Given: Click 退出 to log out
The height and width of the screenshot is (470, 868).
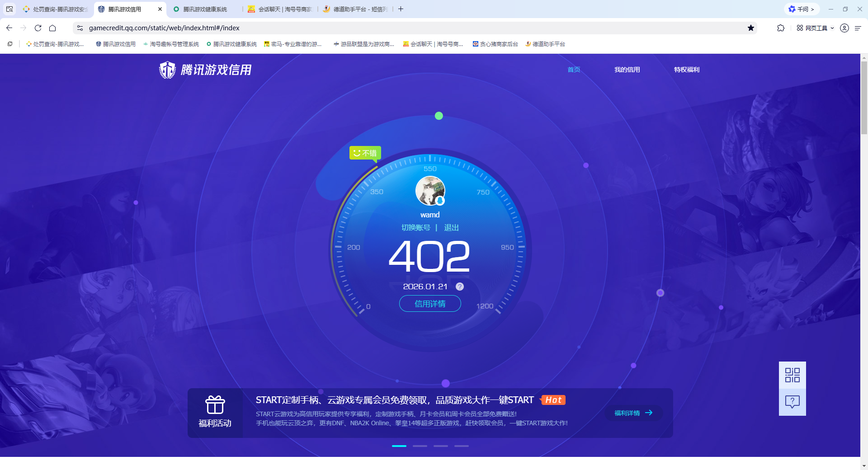Looking at the screenshot, I should (x=453, y=228).
